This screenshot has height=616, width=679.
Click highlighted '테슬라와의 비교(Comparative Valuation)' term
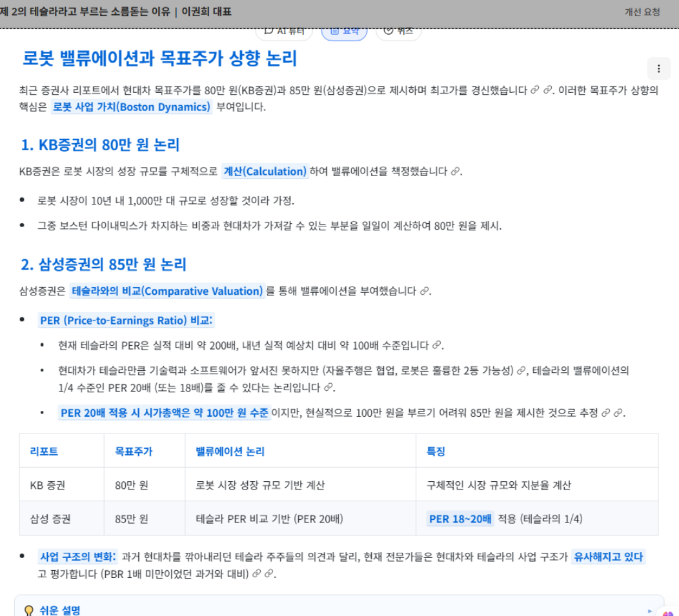click(167, 292)
